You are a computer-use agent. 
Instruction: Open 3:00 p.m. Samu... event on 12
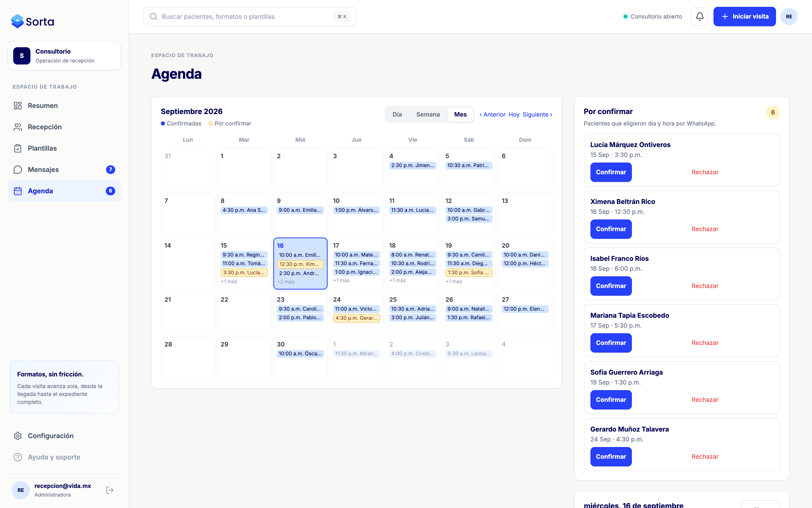[x=469, y=219]
